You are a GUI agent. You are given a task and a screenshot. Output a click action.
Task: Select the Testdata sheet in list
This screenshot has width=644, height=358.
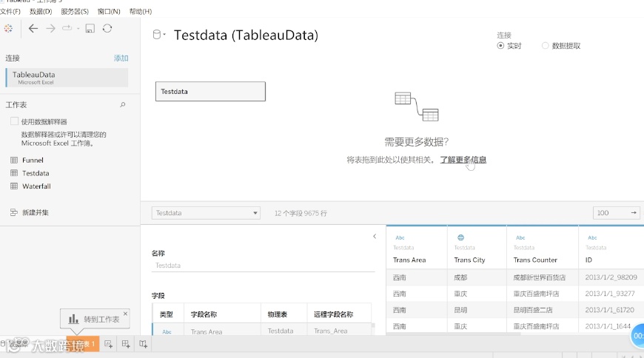pos(36,173)
